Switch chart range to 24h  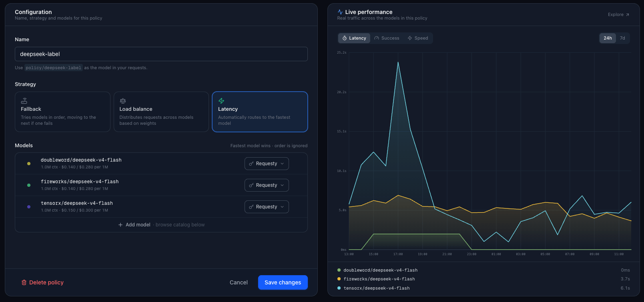(x=608, y=38)
